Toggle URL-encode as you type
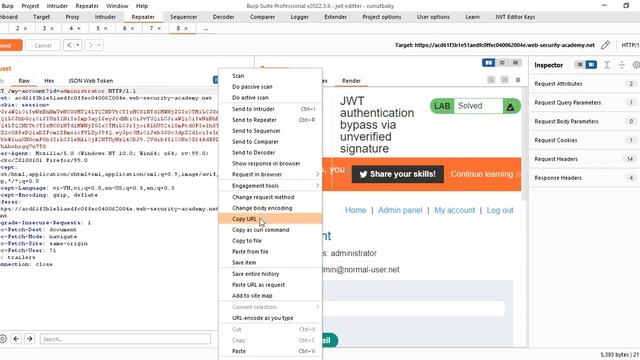The width and height of the screenshot is (640, 360). coord(271,318)
